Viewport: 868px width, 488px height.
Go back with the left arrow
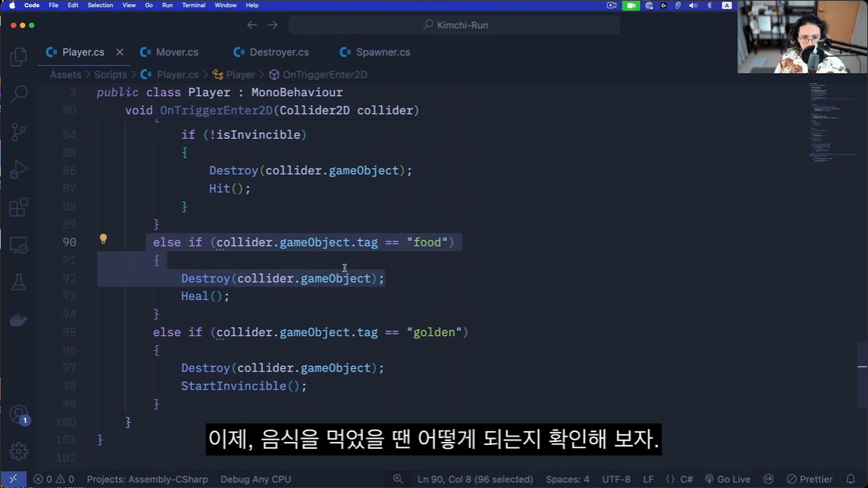[x=252, y=25]
